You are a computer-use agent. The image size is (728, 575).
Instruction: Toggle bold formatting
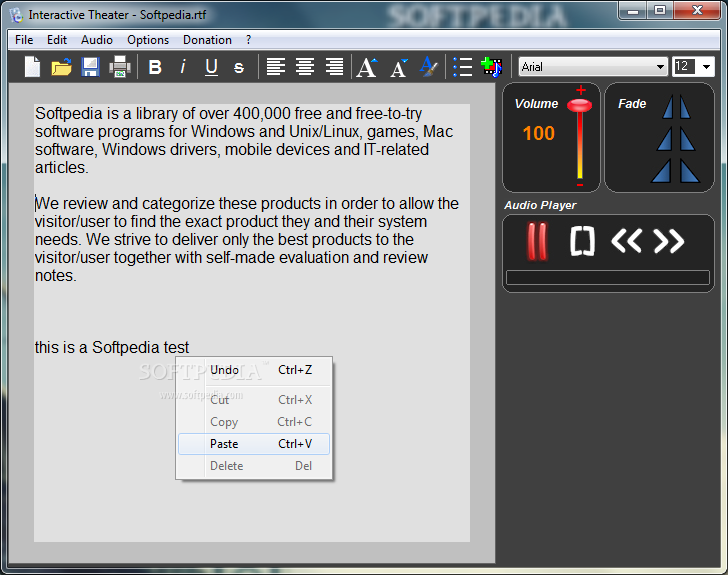[155, 67]
